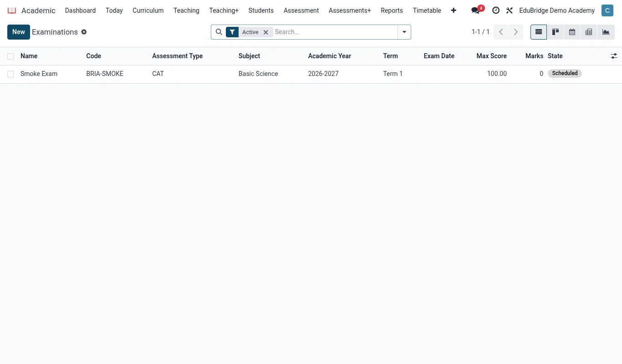
Task: Open the Today menu
Action: coord(114,10)
